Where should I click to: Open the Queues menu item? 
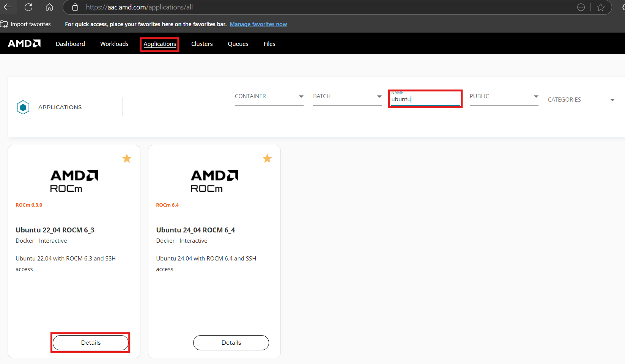point(238,44)
